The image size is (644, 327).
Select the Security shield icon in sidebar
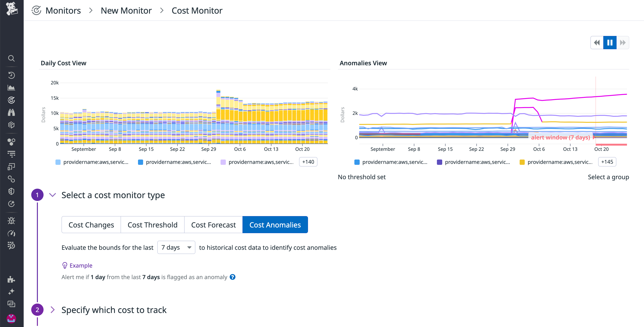click(x=12, y=191)
